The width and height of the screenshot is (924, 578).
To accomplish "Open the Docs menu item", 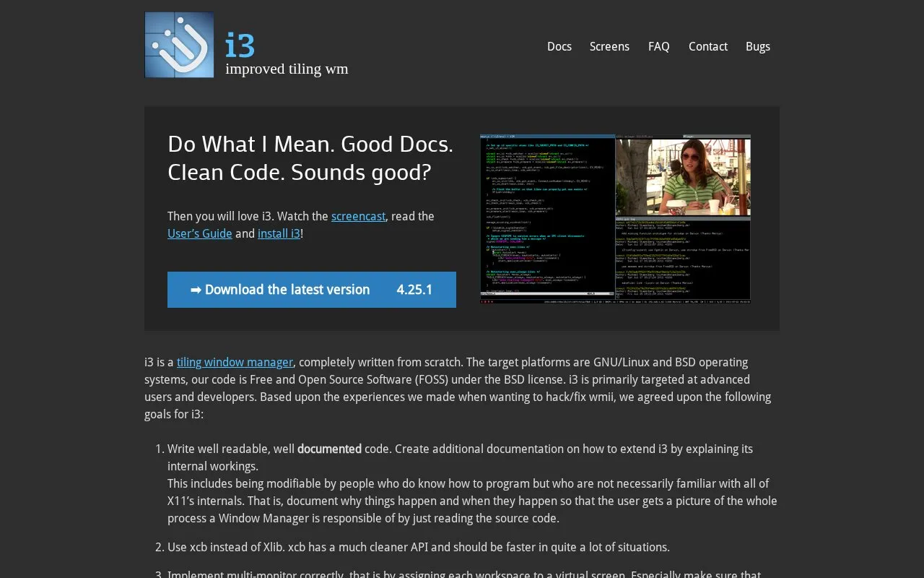I will tap(559, 46).
